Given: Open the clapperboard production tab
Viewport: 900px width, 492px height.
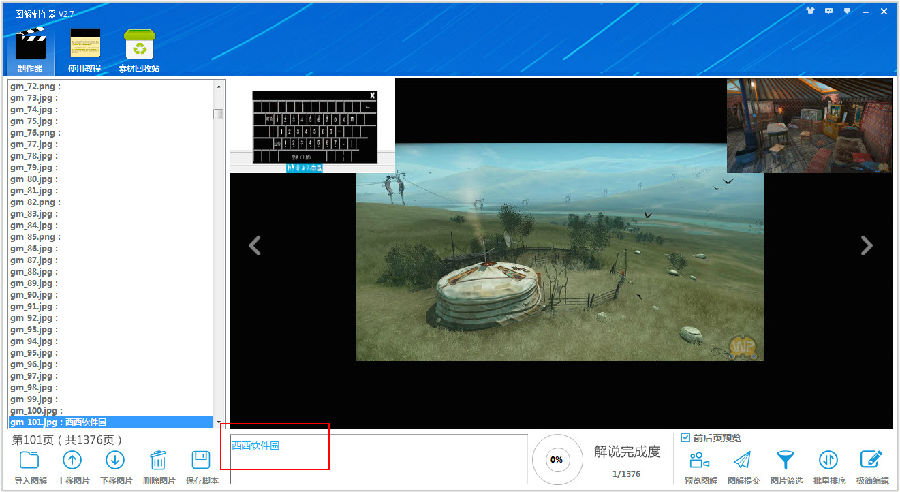Looking at the screenshot, I should [30, 50].
